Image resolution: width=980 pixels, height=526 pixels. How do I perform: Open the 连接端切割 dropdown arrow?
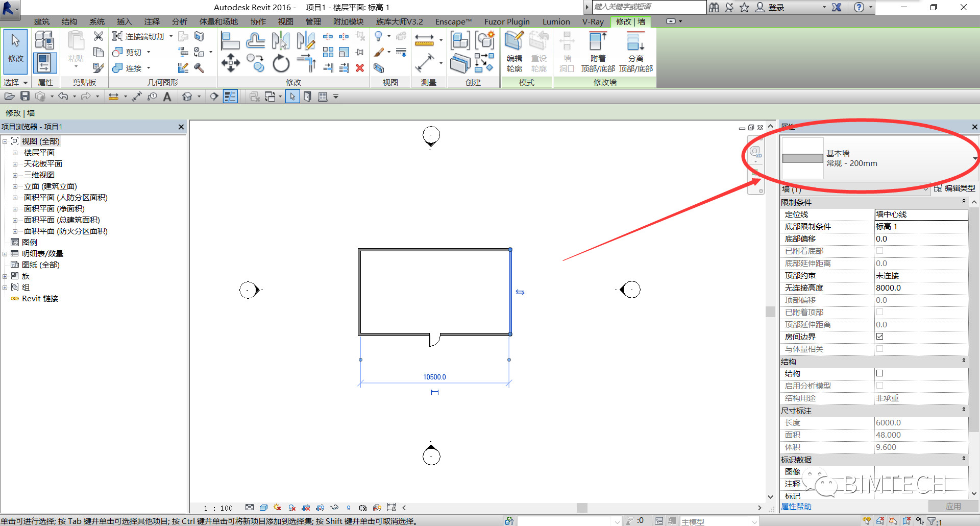pyautogui.click(x=171, y=36)
